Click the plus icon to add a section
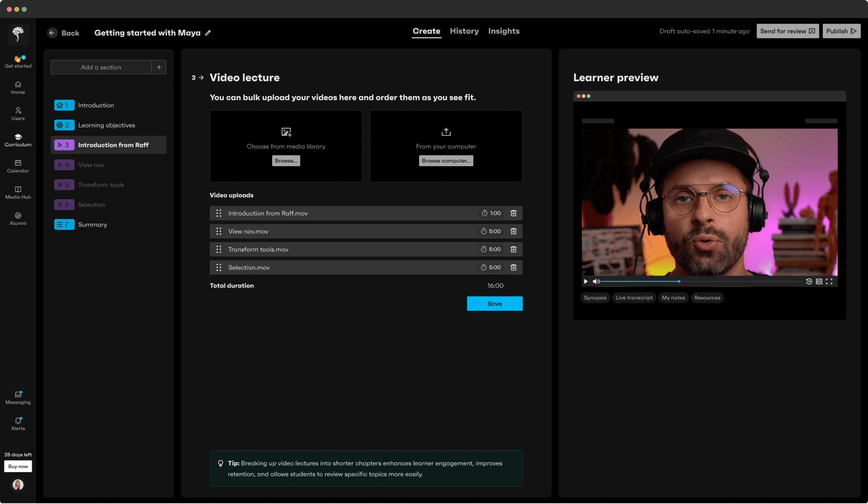Viewport: 868px width, 504px height. click(159, 67)
